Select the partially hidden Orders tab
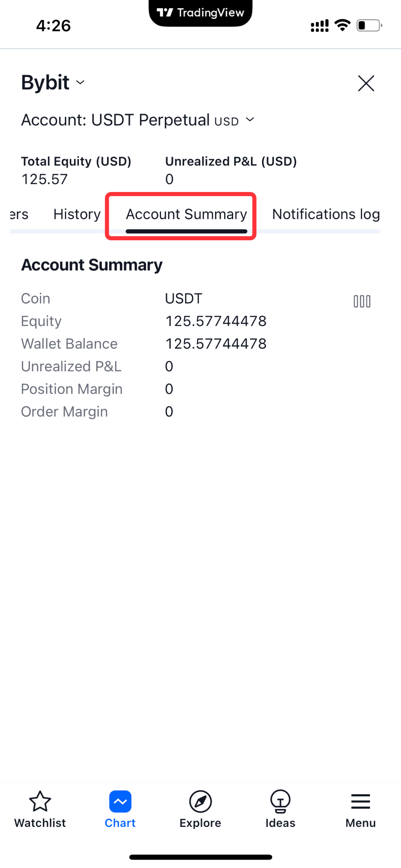 (x=19, y=214)
